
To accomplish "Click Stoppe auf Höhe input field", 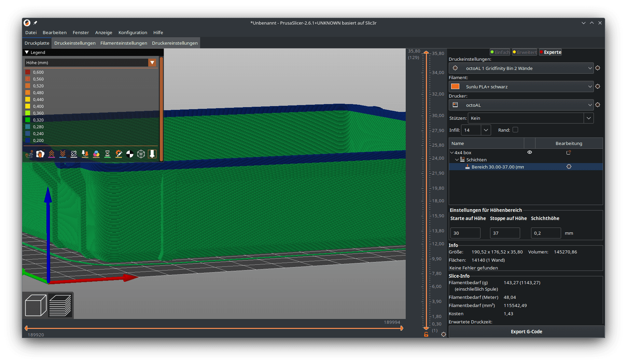I will (x=505, y=233).
